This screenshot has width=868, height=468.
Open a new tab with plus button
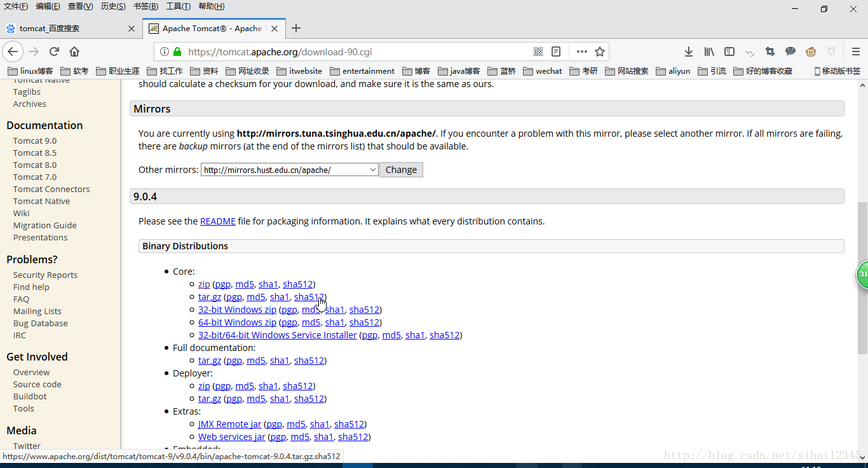[296, 28]
